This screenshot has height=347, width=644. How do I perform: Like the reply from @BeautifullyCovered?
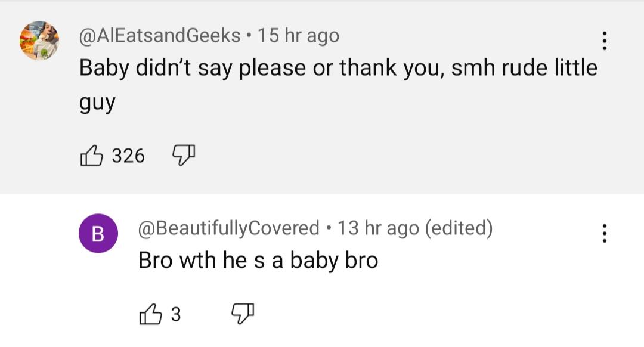point(150,314)
